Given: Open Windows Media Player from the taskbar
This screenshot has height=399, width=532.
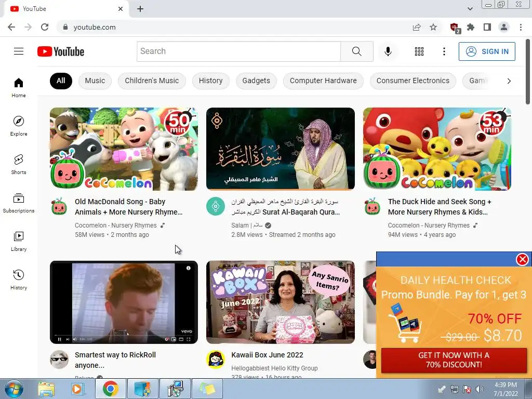Looking at the screenshot, I should 78,389.
